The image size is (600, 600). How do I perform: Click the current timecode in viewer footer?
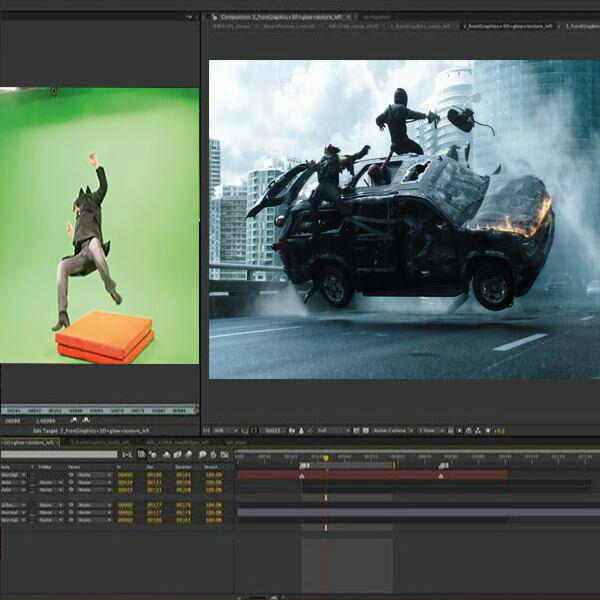pos(272,431)
